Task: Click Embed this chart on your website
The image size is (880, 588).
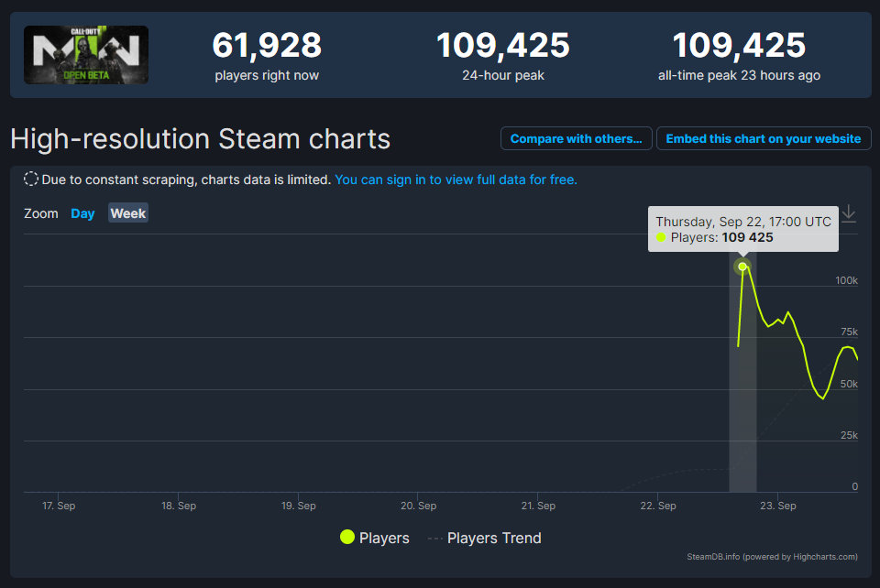Action: tap(763, 138)
